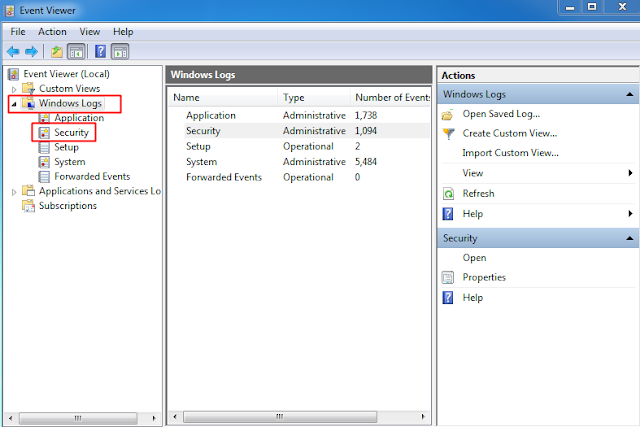The height and width of the screenshot is (427, 640).
Task: Sort by the Type column header
Action: tap(313, 98)
